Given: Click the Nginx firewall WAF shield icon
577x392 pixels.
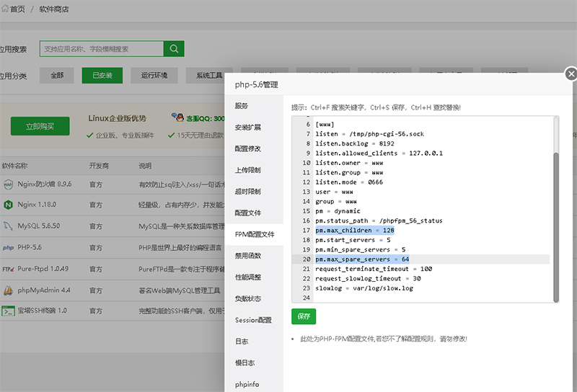Looking at the screenshot, I should (8, 184).
